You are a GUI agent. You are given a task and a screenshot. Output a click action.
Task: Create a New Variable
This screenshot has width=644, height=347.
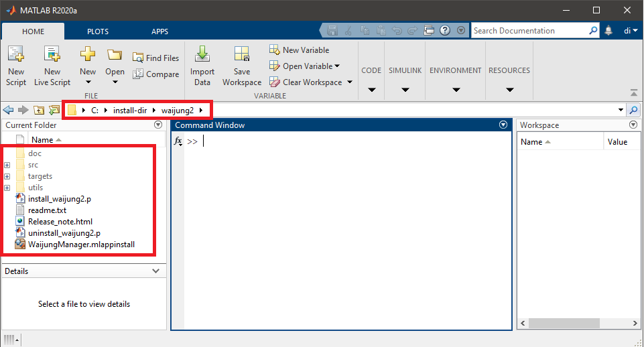pos(299,50)
